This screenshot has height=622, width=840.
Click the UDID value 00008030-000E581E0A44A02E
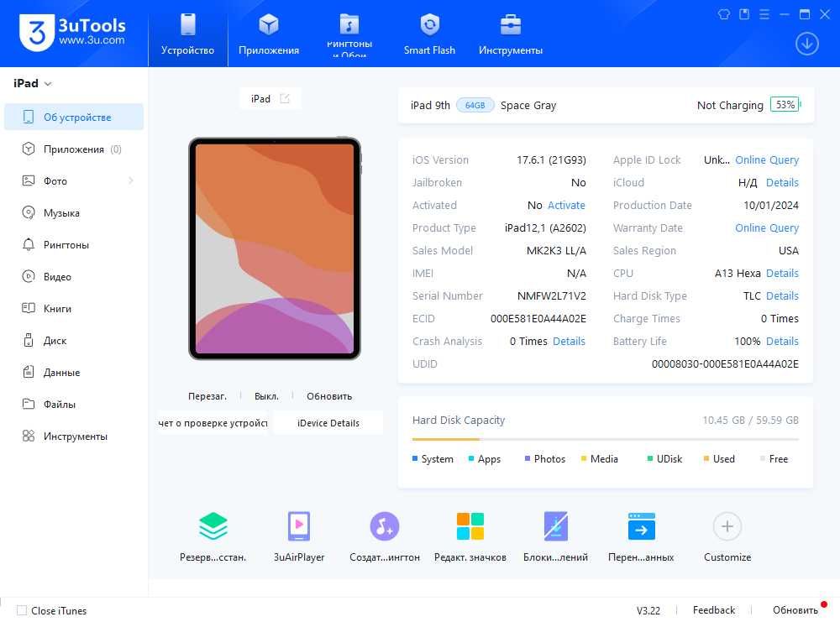(725, 364)
